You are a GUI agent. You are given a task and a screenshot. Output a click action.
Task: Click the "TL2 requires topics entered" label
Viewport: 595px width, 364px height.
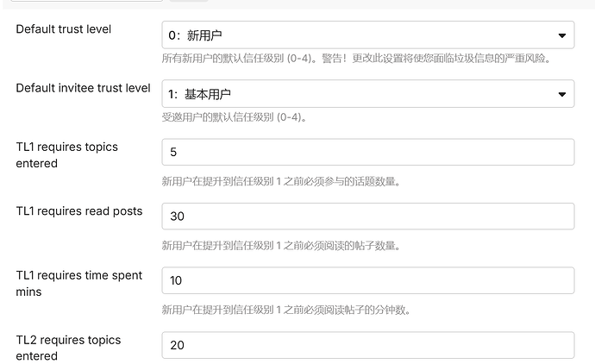click(67, 348)
